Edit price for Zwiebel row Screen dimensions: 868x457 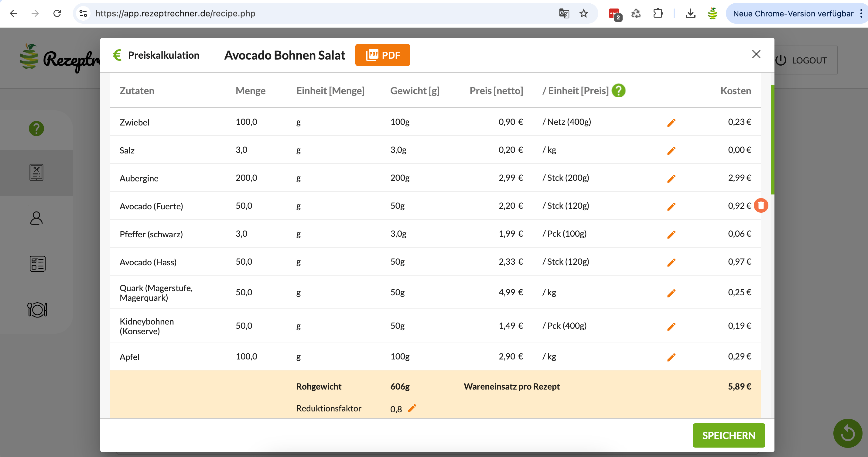pos(671,123)
